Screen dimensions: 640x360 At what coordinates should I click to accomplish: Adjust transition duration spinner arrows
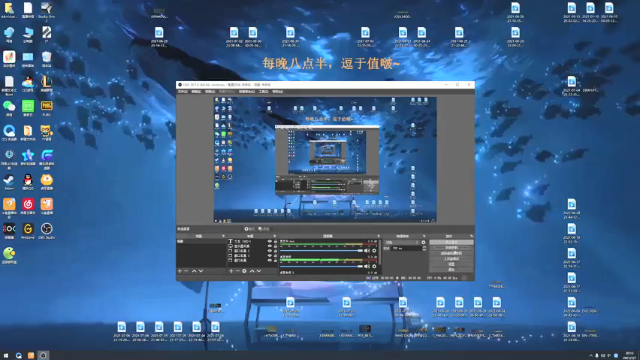(x=424, y=249)
